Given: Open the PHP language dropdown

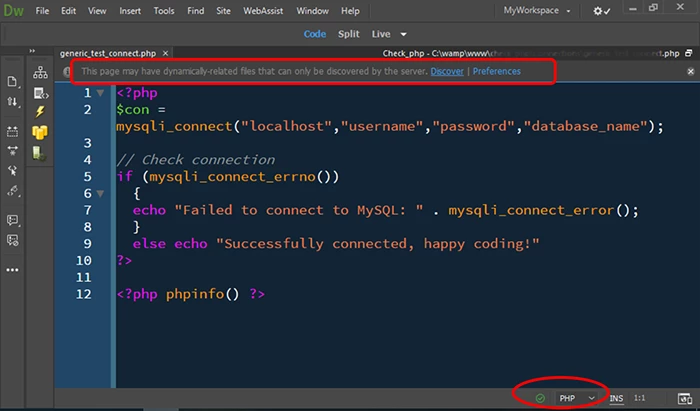Looking at the screenshot, I should (576, 398).
